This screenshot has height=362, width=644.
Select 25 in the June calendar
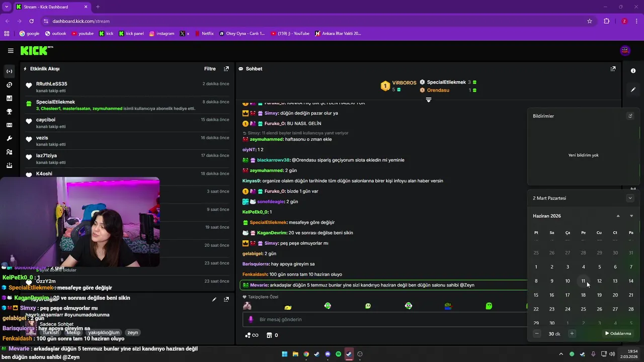click(583, 309)
